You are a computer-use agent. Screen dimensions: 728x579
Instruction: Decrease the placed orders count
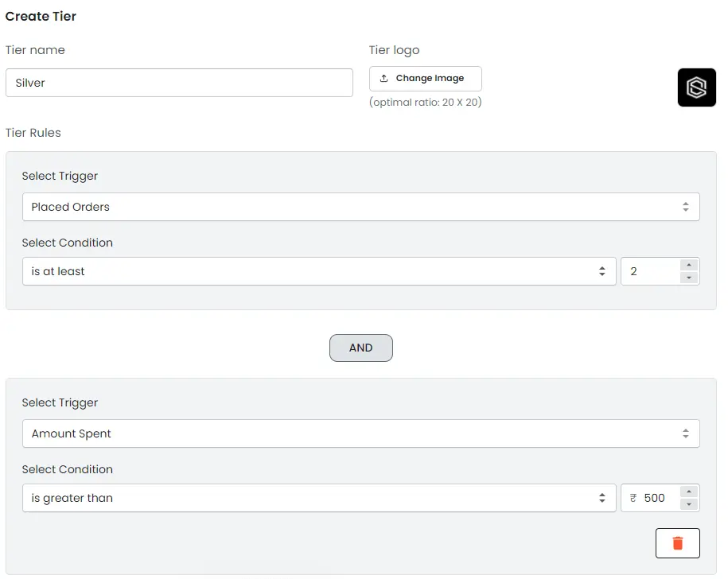689,278
